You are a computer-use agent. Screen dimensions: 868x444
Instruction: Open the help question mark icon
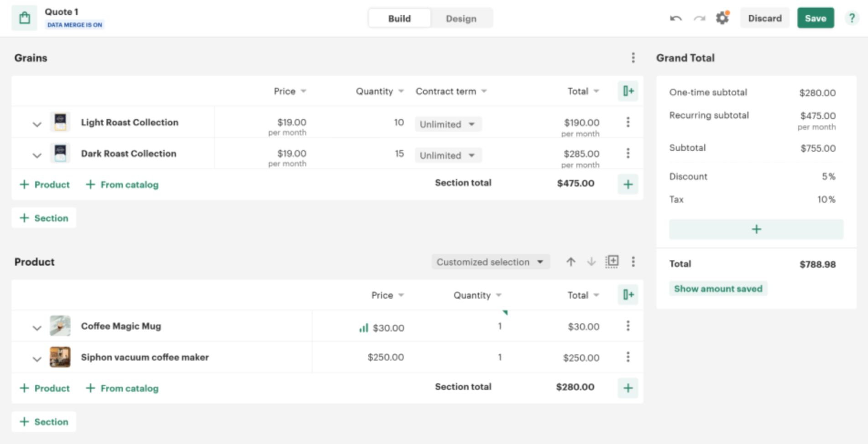pos(852,18)
